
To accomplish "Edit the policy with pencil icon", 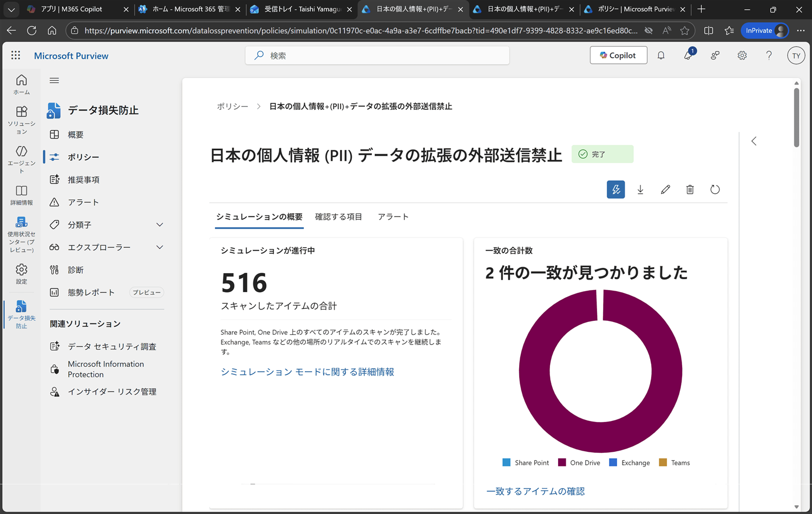I will [665, 189].
